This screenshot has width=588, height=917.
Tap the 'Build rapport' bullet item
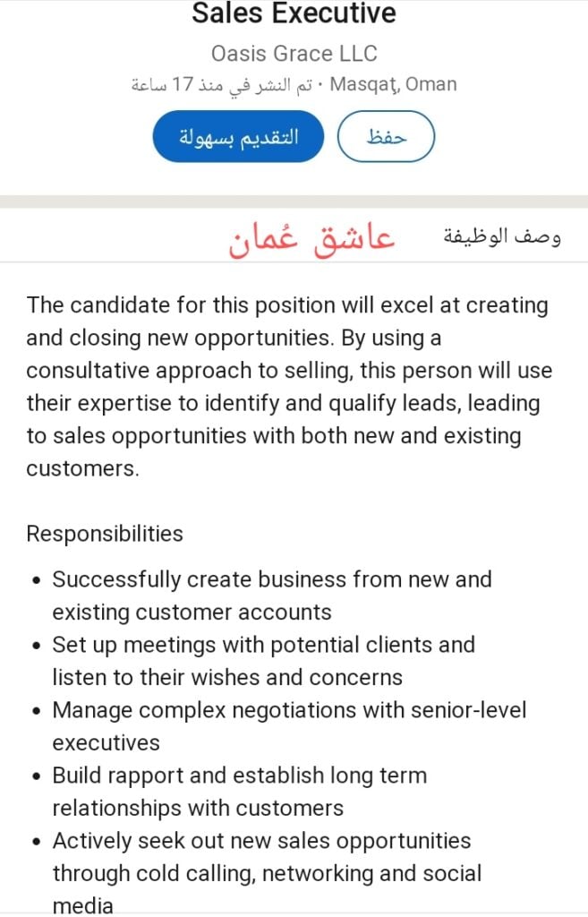(x=239, y=776)
